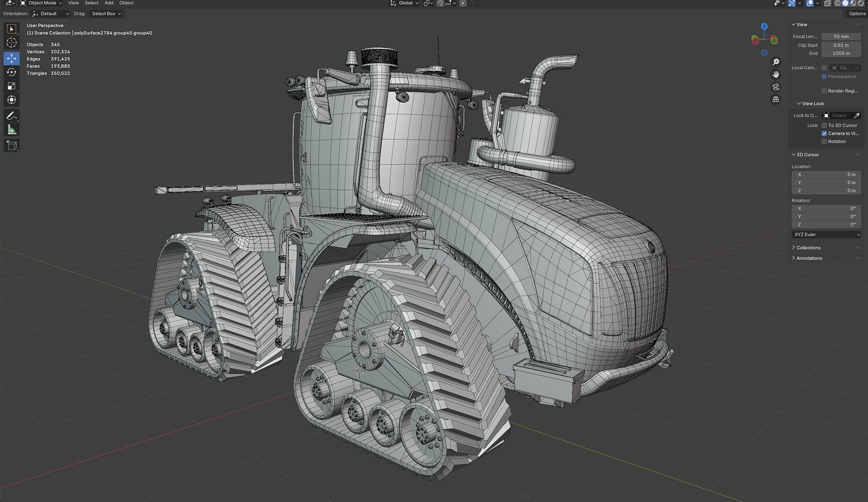Open the Add menu
The width and height of the screenshot is (868, 502).
pyautogui.click(x=109, y=3)
